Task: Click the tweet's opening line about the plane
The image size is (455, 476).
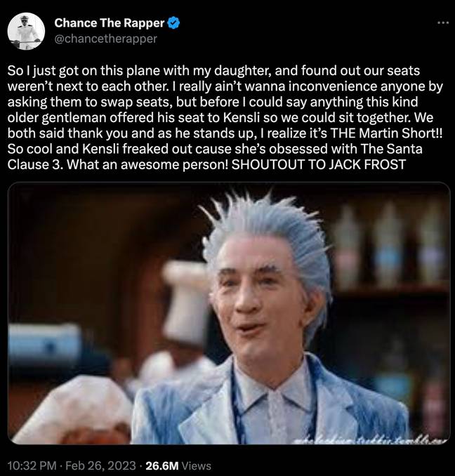Action: coord(213,70)
